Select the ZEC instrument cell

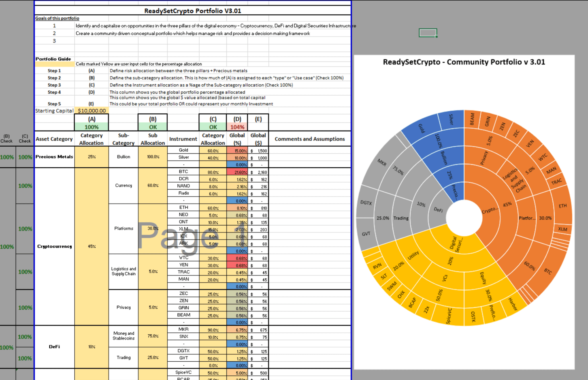(x=183, y=294)
